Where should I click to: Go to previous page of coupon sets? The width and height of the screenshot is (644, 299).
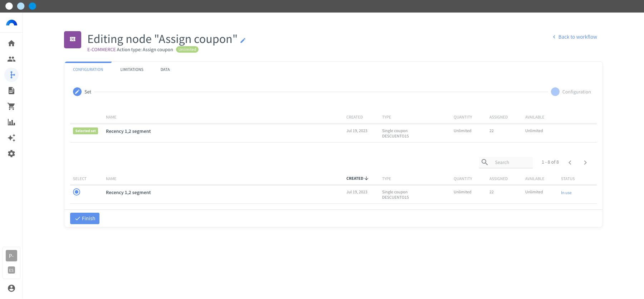coord(570,163)
